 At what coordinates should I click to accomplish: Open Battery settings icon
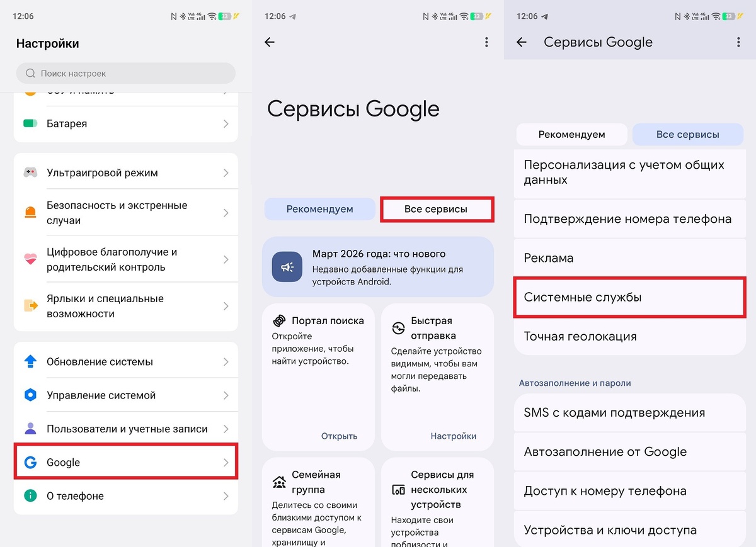(x=30, y=123)
